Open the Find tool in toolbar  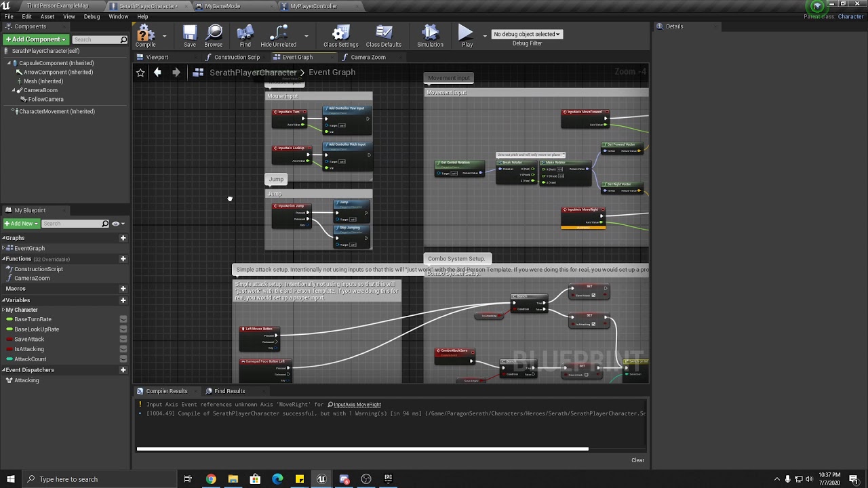(245, 36)
